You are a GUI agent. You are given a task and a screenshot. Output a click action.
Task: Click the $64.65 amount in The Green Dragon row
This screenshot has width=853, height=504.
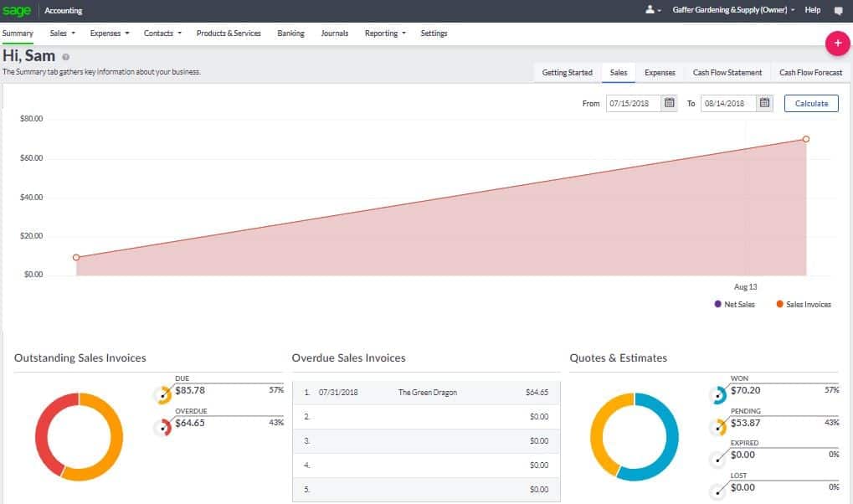537,393
